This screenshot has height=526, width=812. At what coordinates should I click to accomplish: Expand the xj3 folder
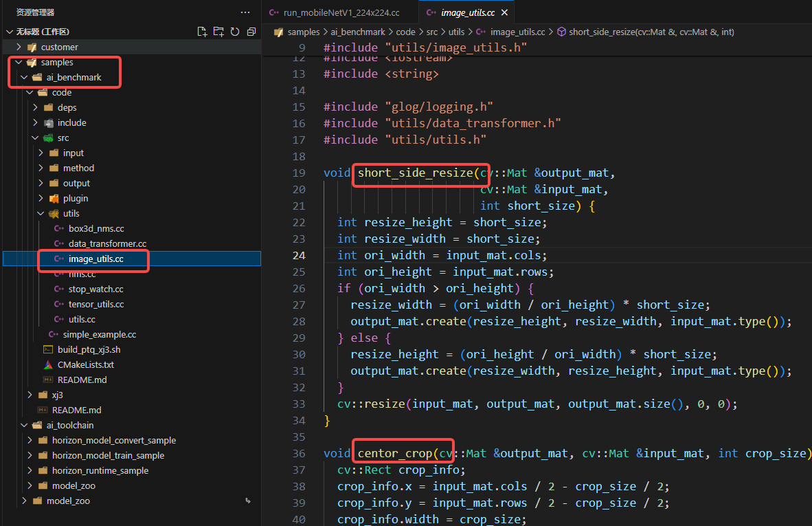[x=57, y=395]
